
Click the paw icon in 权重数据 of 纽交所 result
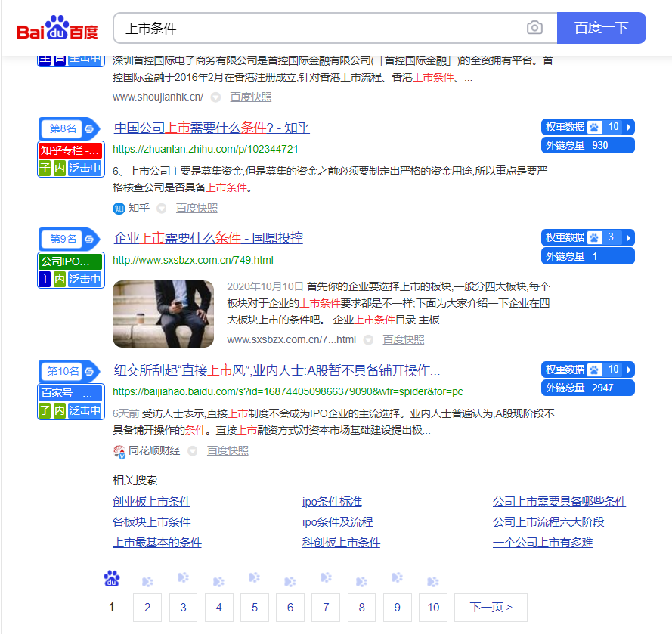594,370
